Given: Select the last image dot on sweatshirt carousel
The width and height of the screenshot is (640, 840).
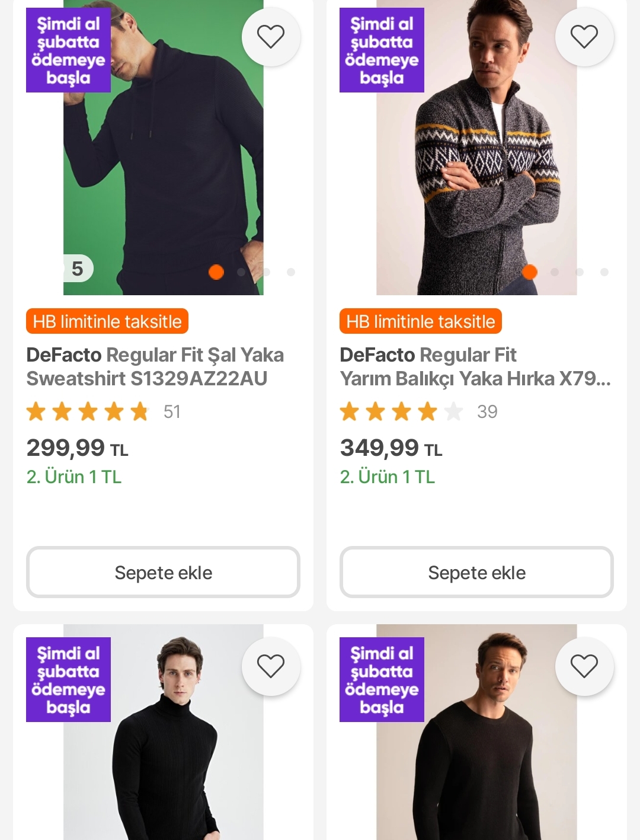Looking at the screenshot, I should click(291, 272).
